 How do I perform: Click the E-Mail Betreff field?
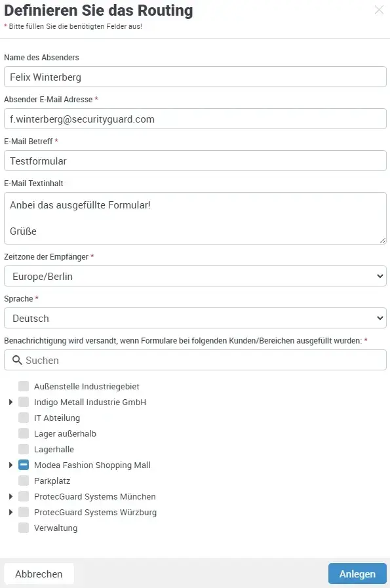point(195,161)
